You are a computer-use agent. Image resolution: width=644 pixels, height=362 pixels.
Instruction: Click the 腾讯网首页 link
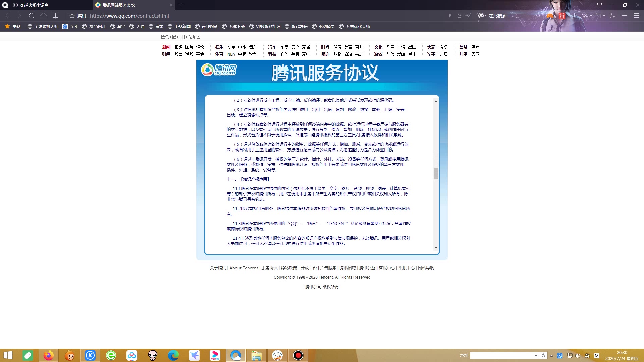tap(171, 37)
